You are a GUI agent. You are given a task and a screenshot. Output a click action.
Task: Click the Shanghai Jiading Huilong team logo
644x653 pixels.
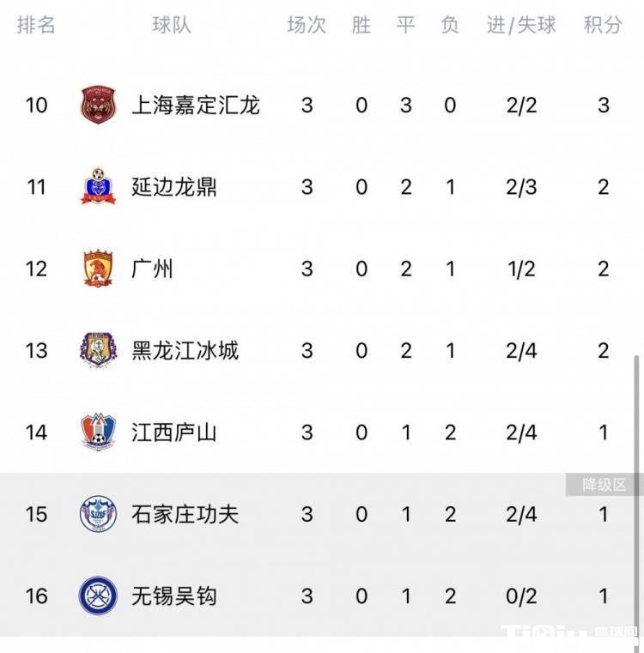(98, 106)
